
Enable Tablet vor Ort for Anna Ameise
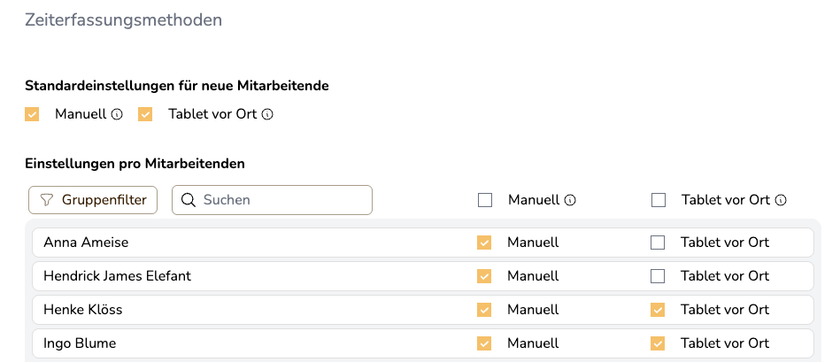(657, 243)
